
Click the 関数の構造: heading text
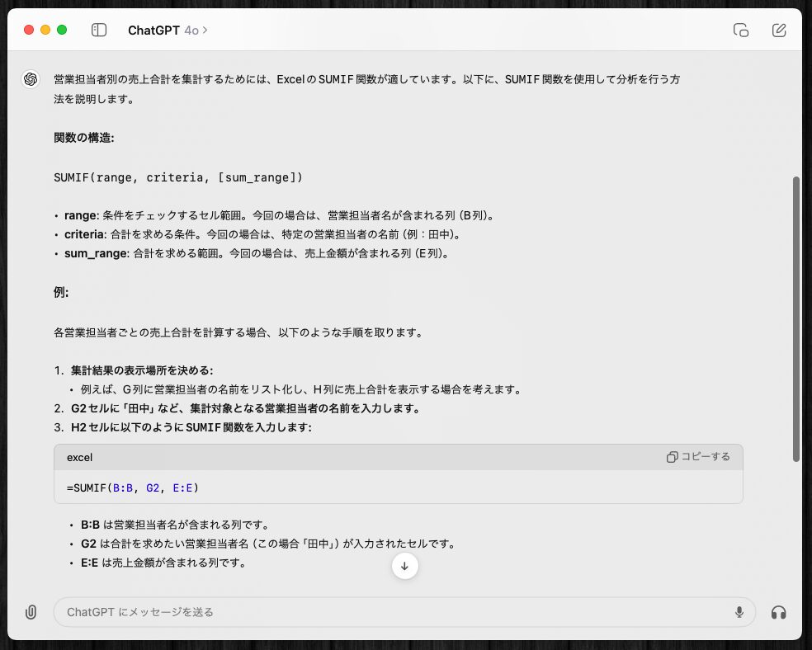coord(83,138)
